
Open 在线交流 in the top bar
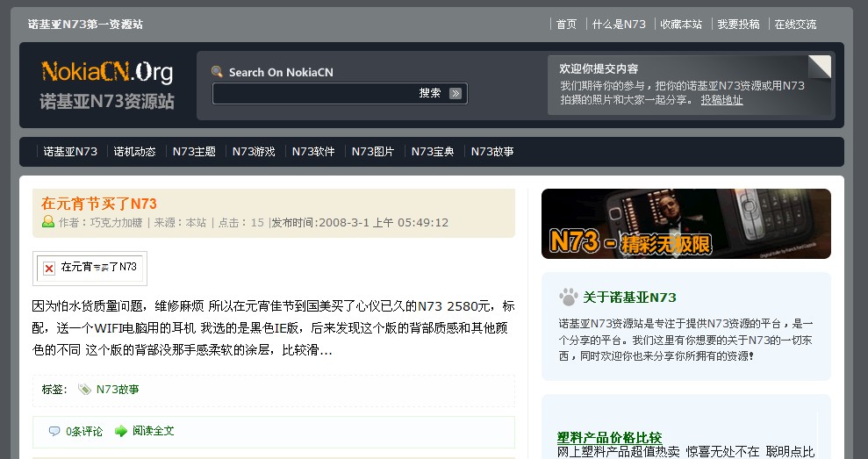[x=795, y=25]
